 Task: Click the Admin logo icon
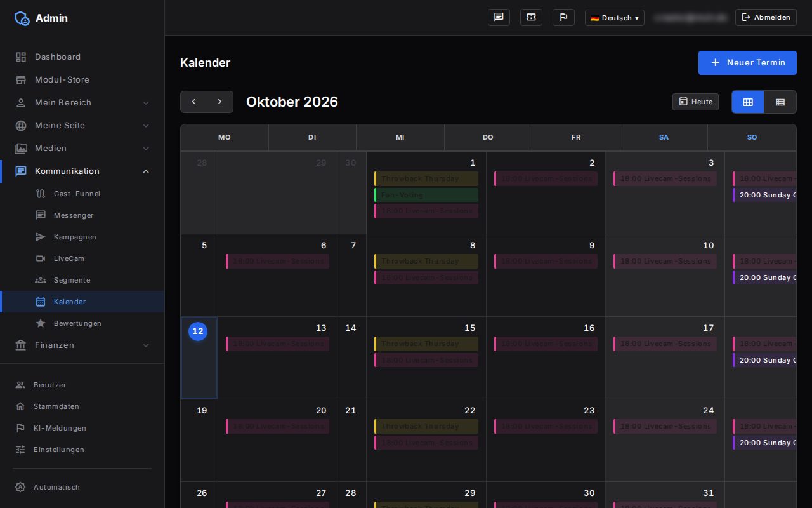pos(22,18)
